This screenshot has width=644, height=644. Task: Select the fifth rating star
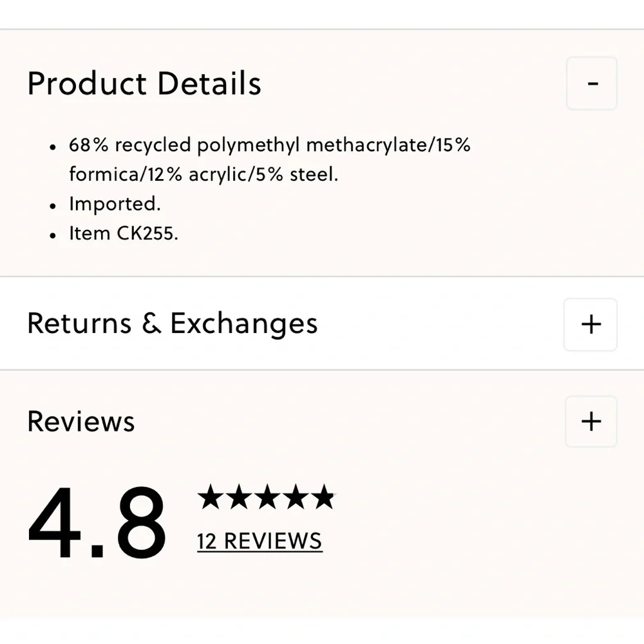[324, 497]
